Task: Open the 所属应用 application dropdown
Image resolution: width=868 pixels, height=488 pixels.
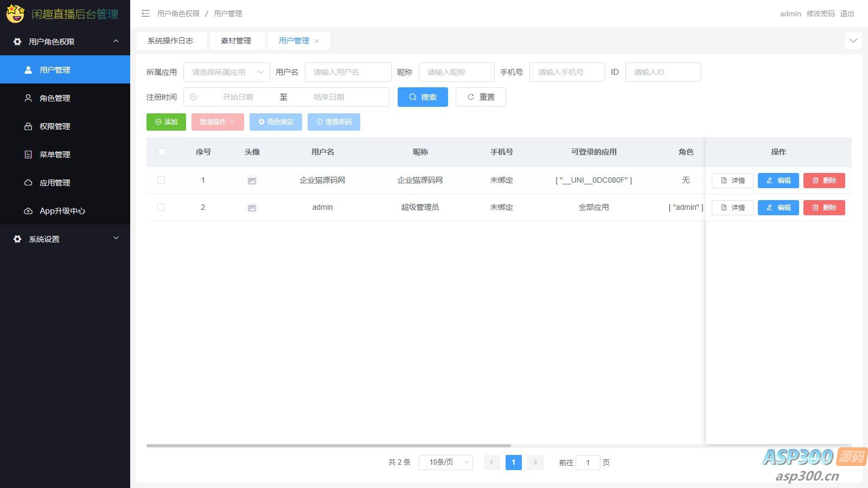Action: click(226, 72)
